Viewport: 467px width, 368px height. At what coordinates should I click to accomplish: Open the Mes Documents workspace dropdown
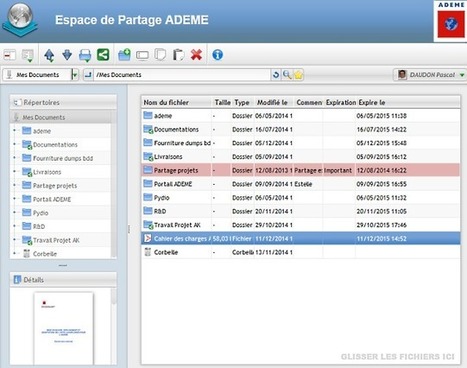[75, 75]
